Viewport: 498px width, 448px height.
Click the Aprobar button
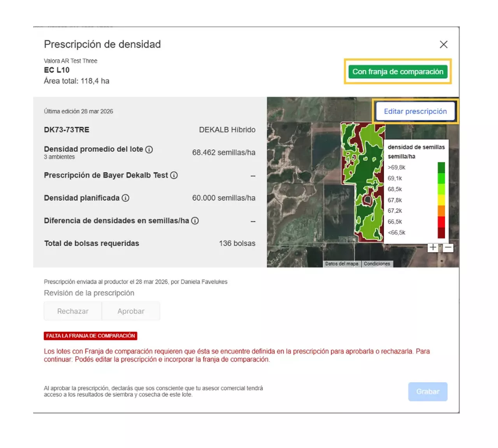[x=131, y=311]
